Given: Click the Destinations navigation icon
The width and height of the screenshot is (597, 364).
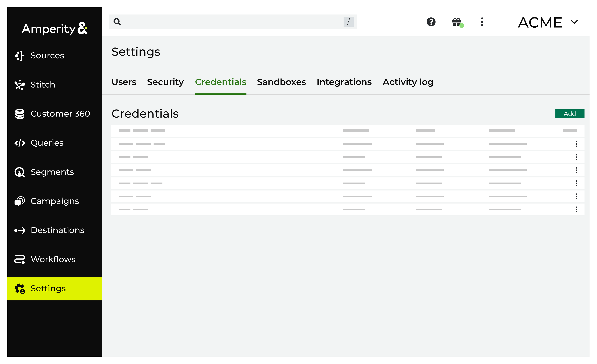Looking at the screenshot, I should click(x=20, y=230).
